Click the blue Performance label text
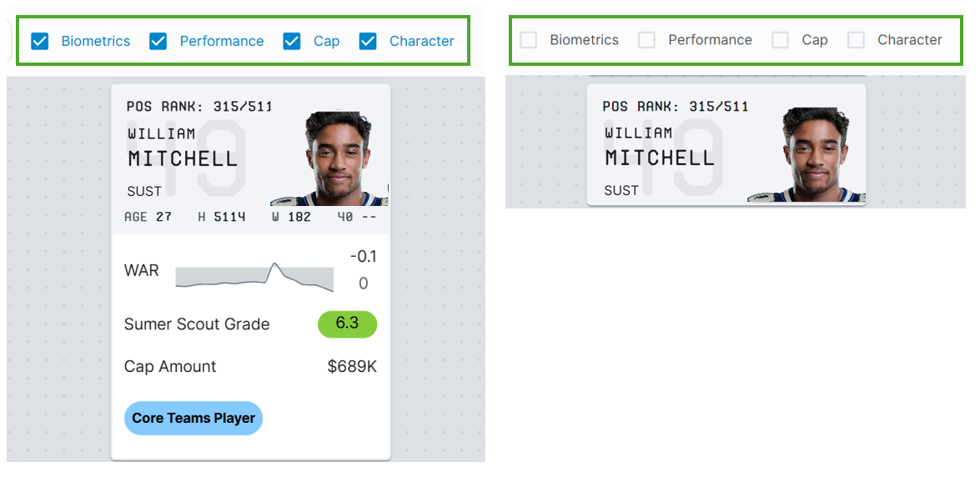 point(222,41)
